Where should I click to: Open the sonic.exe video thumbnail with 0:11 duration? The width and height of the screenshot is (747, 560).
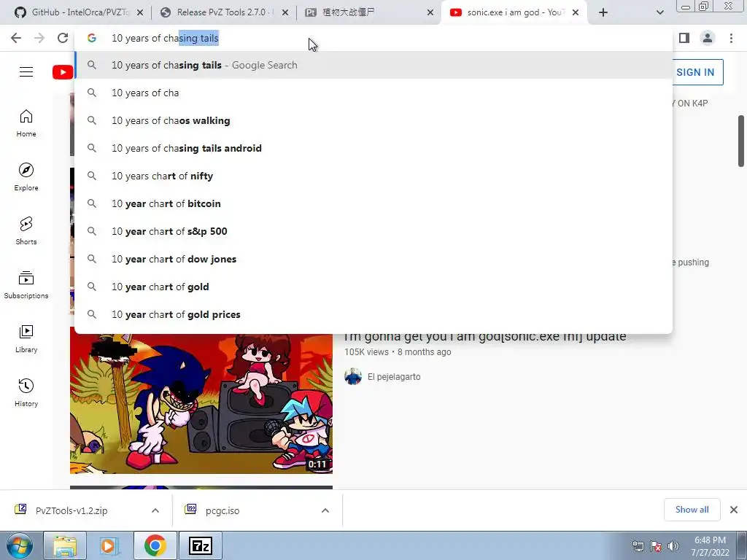pos(201,404)
